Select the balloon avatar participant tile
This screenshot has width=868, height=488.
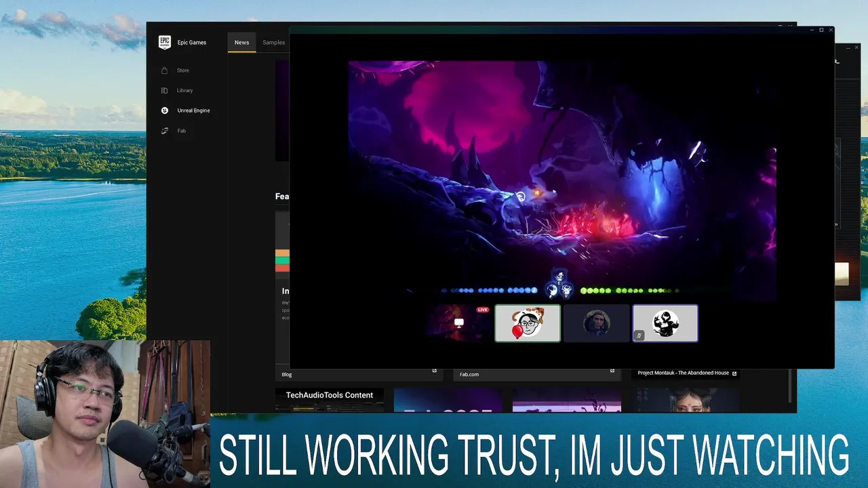click(x=528, y=323)
